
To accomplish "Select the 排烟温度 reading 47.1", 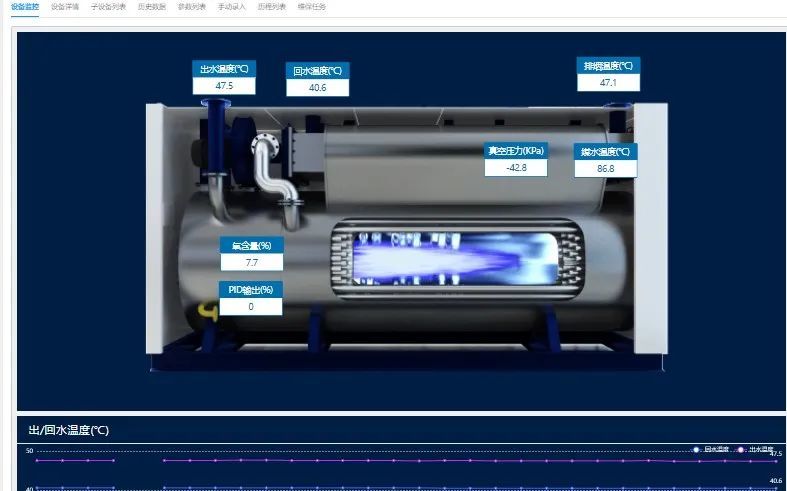I will (x=608, y=83).
